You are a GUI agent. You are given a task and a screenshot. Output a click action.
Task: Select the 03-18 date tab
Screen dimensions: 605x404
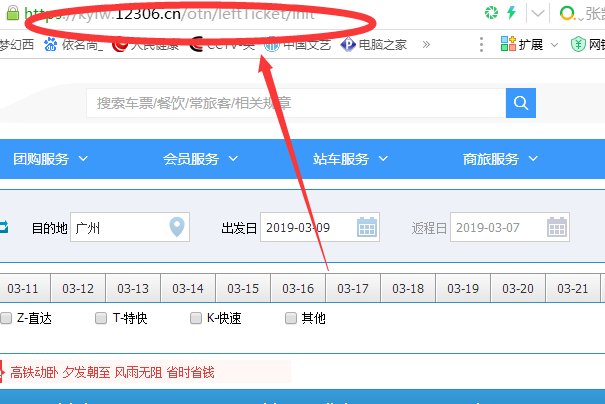click(x=408, y=288)
